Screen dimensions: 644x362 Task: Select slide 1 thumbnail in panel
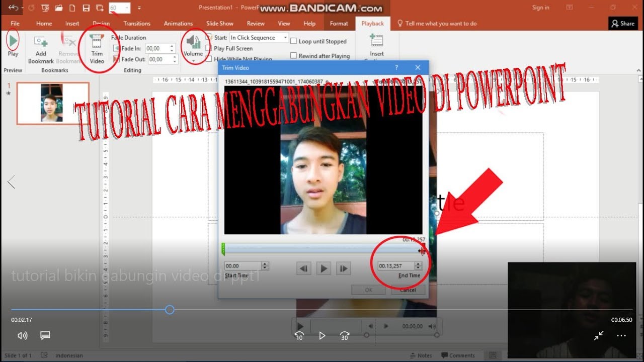pos(53,103)
